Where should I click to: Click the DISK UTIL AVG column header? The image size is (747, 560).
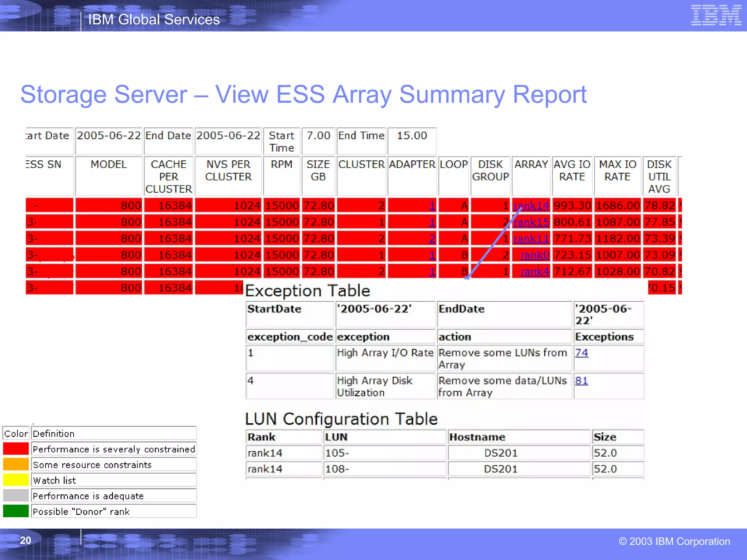659,176
